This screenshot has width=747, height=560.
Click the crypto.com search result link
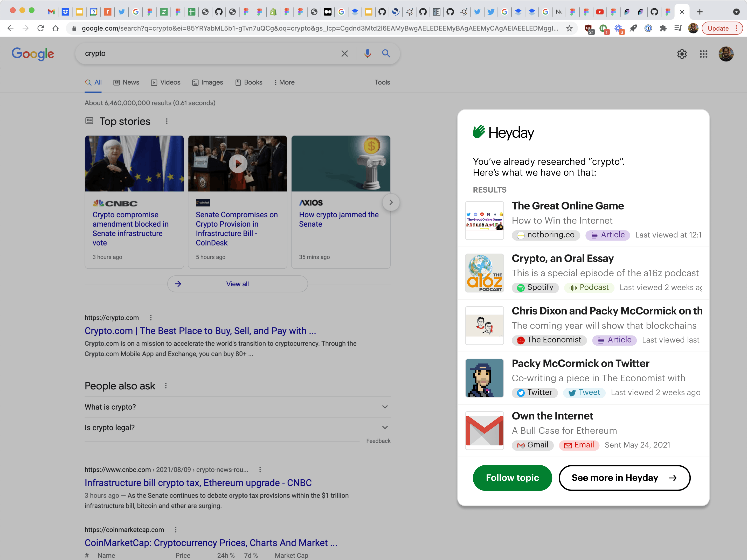click(199, 331)
